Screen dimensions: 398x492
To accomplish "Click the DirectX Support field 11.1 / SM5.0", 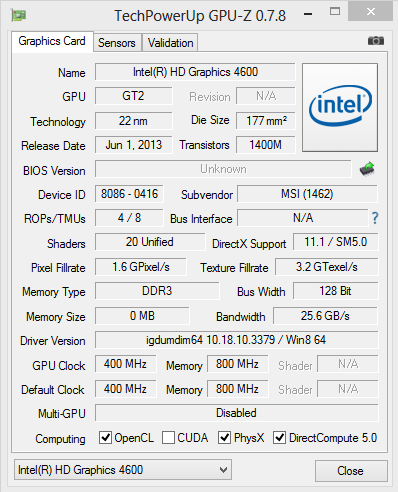I will [336, 242].
